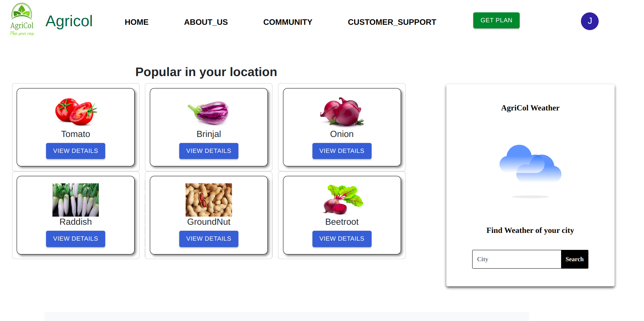View details for Tomato
The height and width of the screenshot is (321, 644).
(x=75, y=151)
